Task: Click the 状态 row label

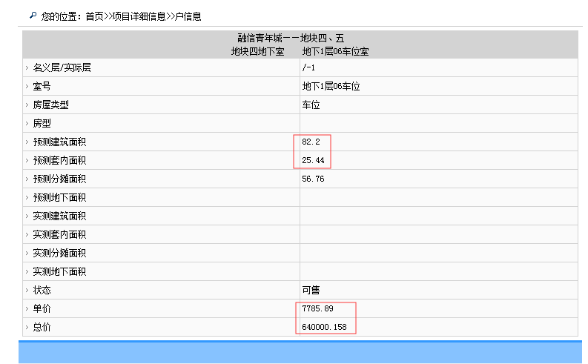Action: coord(42,290)
